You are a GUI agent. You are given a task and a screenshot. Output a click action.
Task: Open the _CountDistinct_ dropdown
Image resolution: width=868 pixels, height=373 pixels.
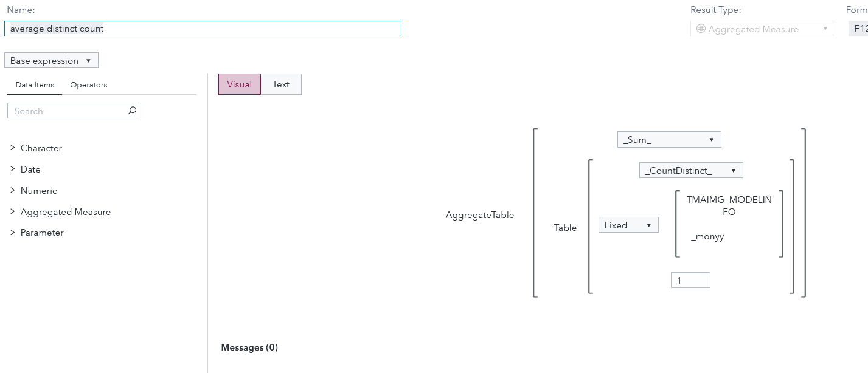point(691,171)
